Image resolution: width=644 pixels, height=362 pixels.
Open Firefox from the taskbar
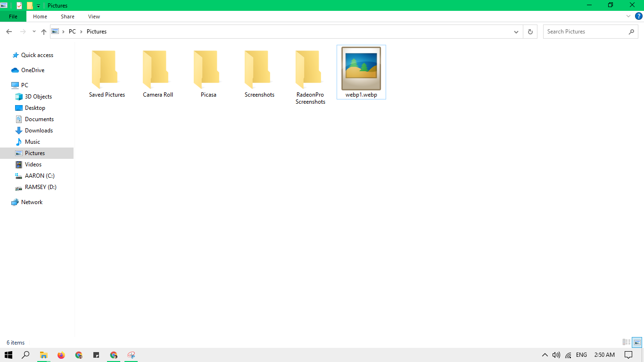coord(61,355)
